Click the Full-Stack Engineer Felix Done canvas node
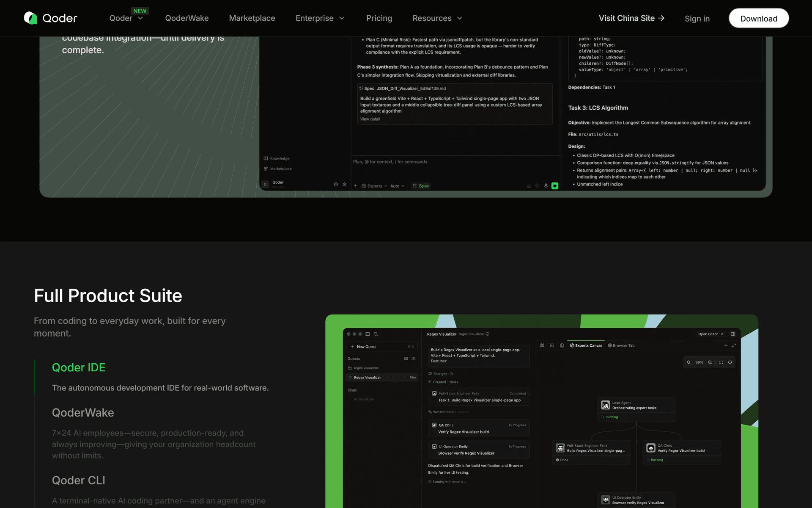Image resolution: width=812 pixels, height=508 pixels. coord(591,453)
